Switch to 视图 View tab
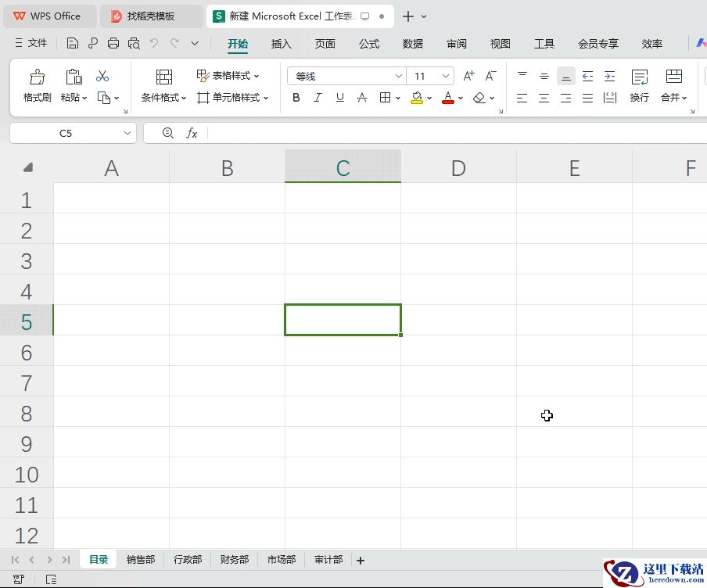Screen dimensions: 707x588 click(x=500, y=44)
